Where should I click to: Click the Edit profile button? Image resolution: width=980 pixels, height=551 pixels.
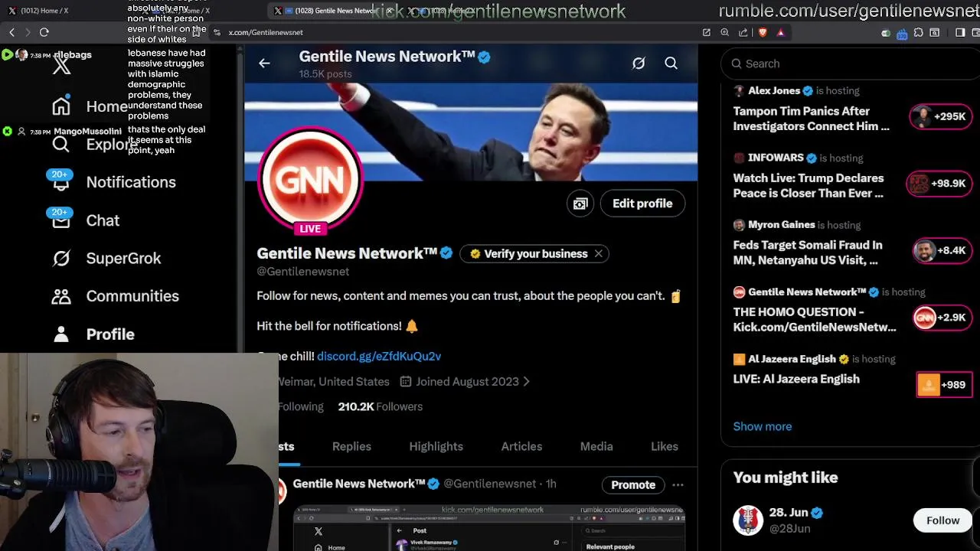(x=642, y=204)
